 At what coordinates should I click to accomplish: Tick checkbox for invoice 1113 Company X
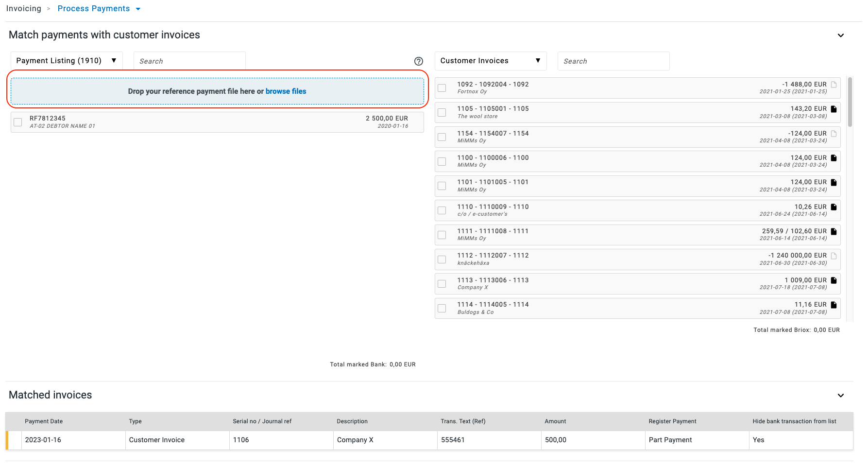pos(442,284)
